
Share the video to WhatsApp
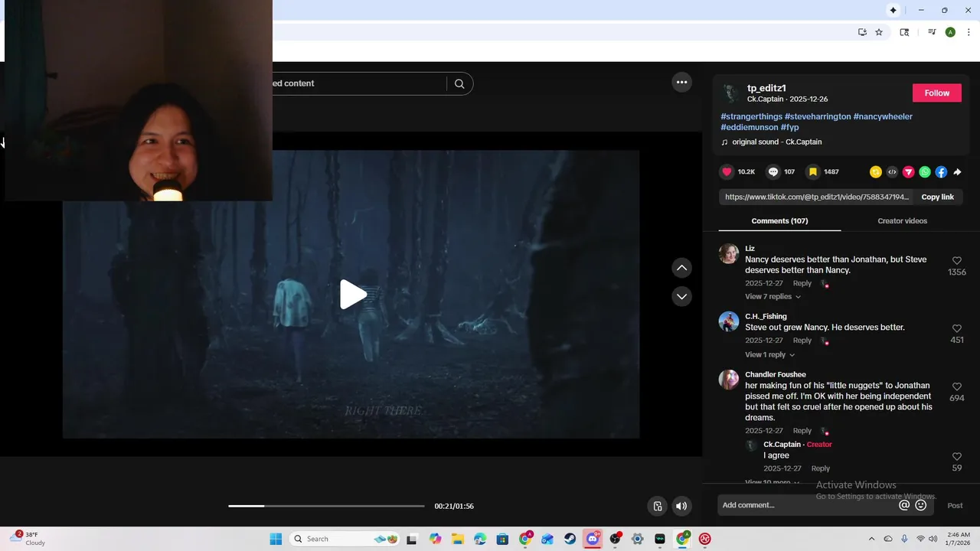click(x=925, y=172)
